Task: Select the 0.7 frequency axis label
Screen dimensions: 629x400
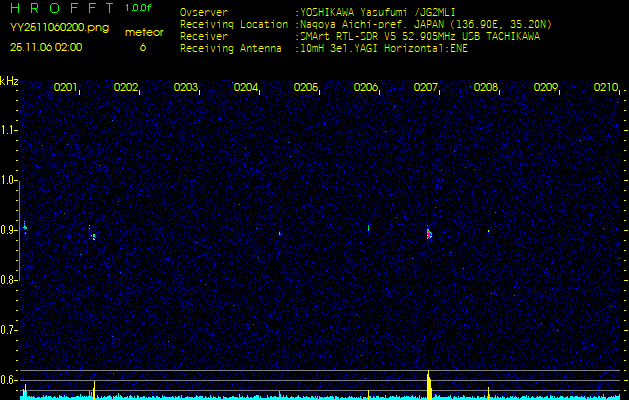Action: tap(9, 329)
